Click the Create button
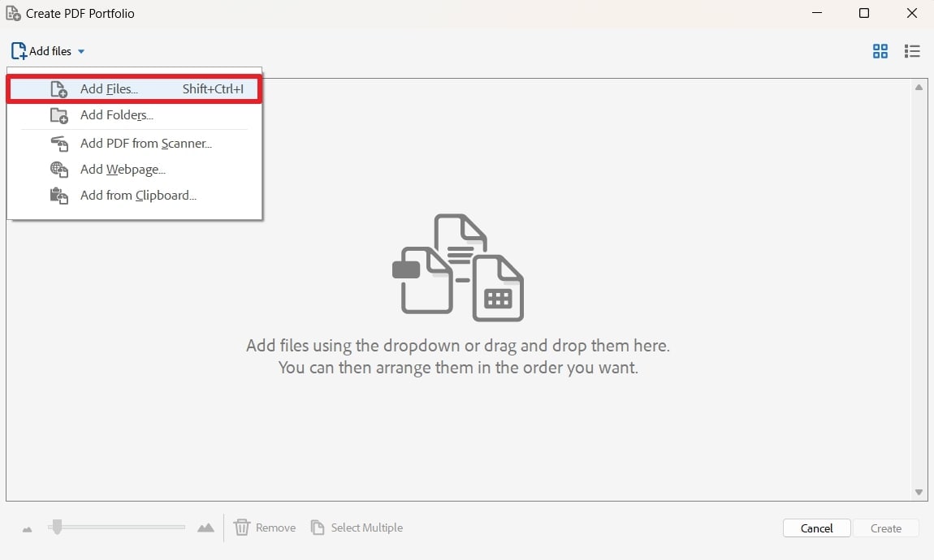The height and width of the screenshot is (560, 934). (886, 528)
